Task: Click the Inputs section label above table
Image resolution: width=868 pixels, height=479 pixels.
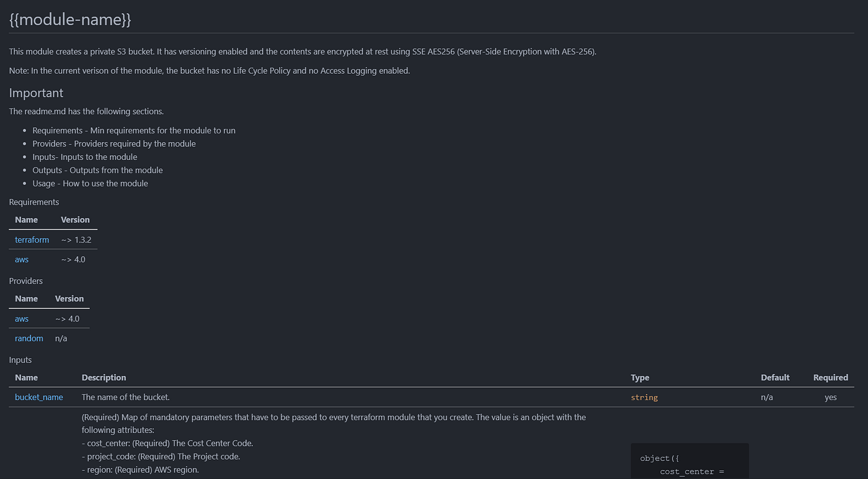Action: [20, 360]
